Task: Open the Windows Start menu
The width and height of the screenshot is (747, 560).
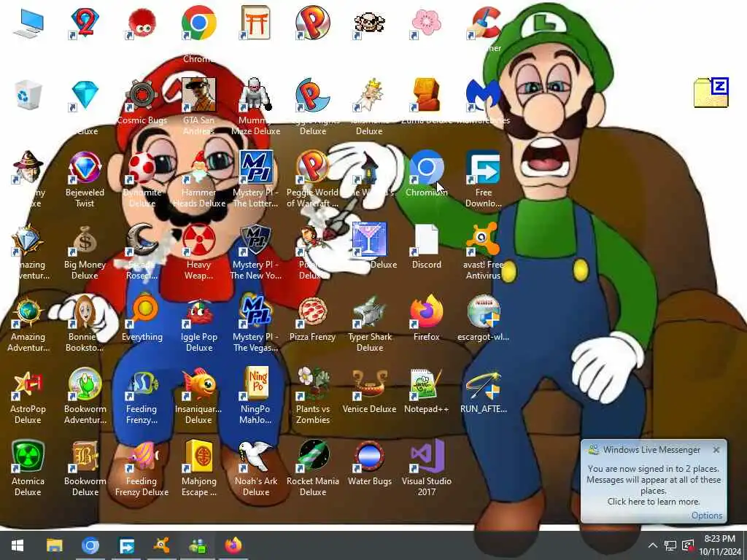Action: [x=18, y=545]
